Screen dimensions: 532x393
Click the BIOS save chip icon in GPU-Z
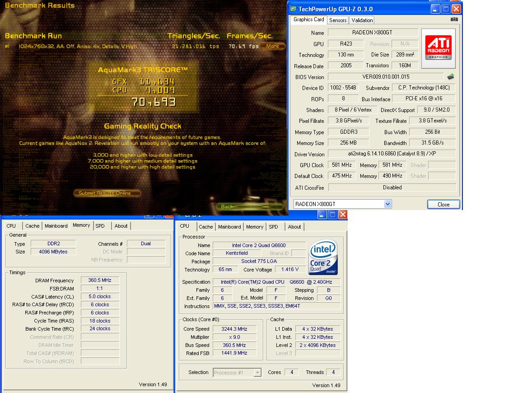pyautogui.click(x=451, y=77)
